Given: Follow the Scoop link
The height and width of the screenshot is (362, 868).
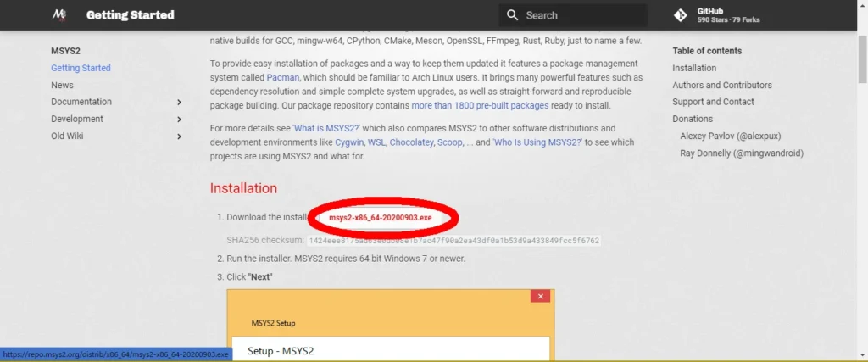Looking at the screenshot, I should [449, 142].
